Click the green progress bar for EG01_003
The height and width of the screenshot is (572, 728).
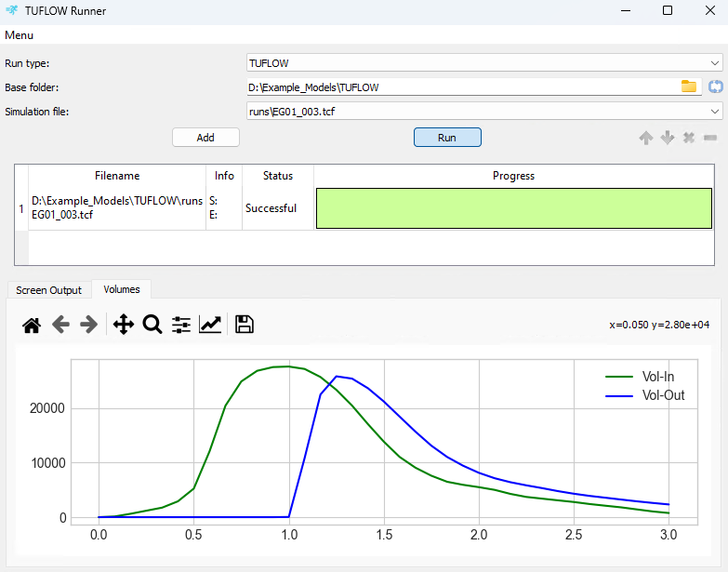pos(514,208)
